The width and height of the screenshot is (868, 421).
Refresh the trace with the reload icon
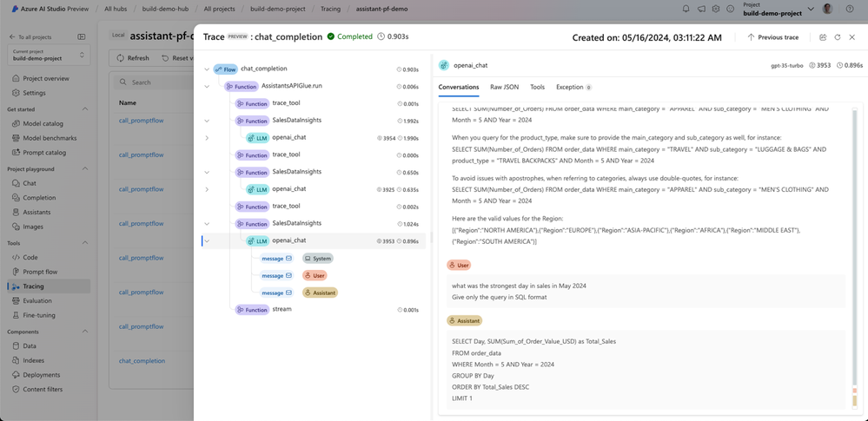coord(837,37)
